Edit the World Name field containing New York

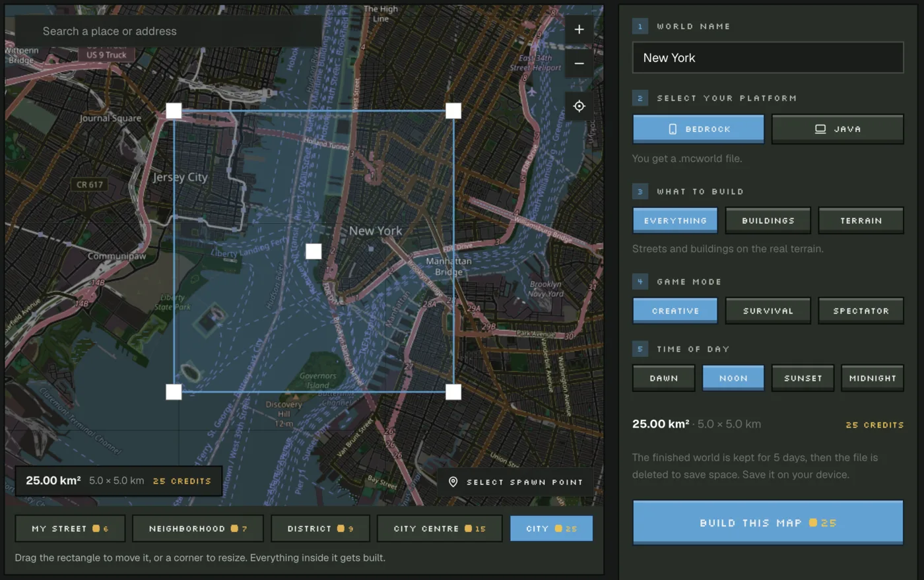[768, 58]
